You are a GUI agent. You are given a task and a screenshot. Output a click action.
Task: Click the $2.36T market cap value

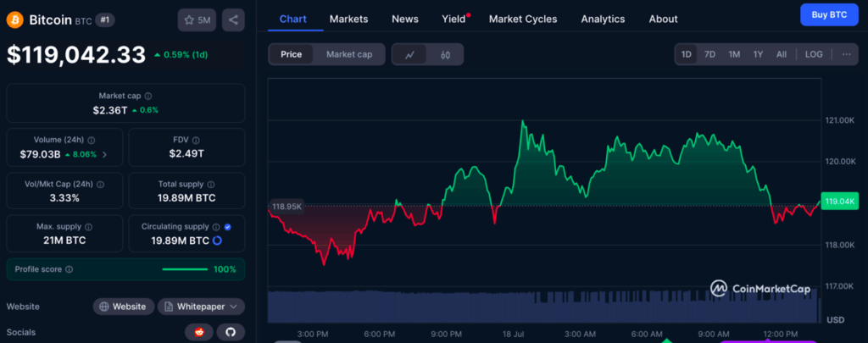(x=110, y=110)
